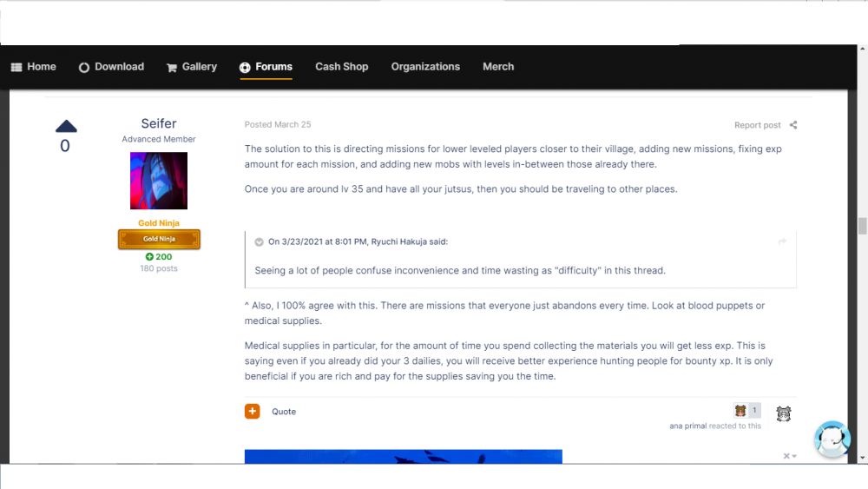Click the Quote button under the post
Screen dimensions: 868x489
pyautogui.click(x=284, y=412)
